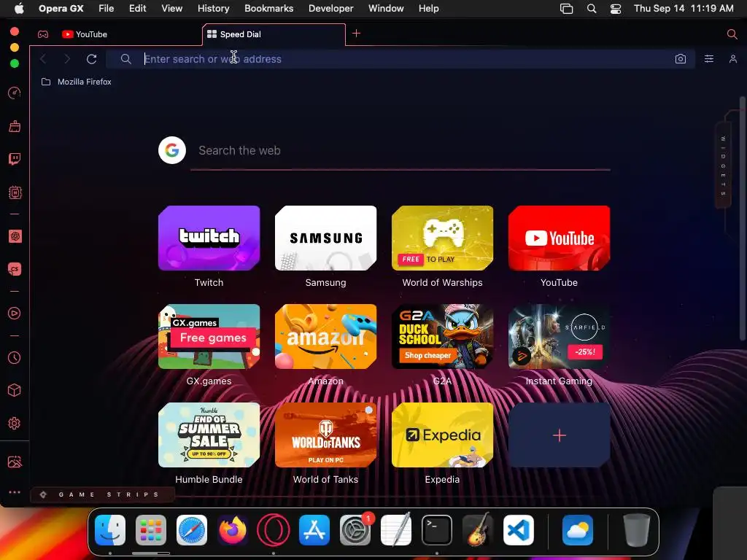Open Terminal from the Dock
747x560 pixels.
437,530
